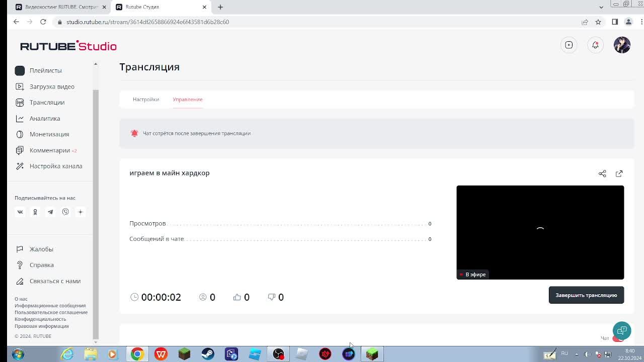The width and height of the screenshot is (644, 362).
Task: Open the Chrome tab search dropdown
Action: coord(601,7)
